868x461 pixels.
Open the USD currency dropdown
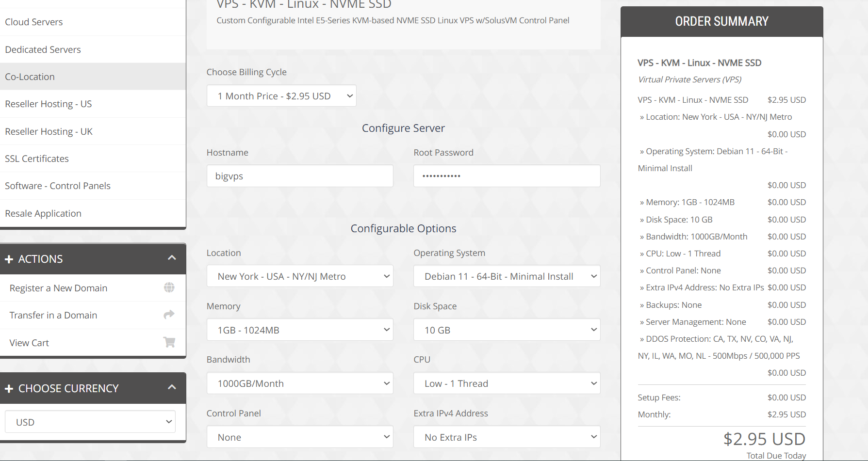90,422
